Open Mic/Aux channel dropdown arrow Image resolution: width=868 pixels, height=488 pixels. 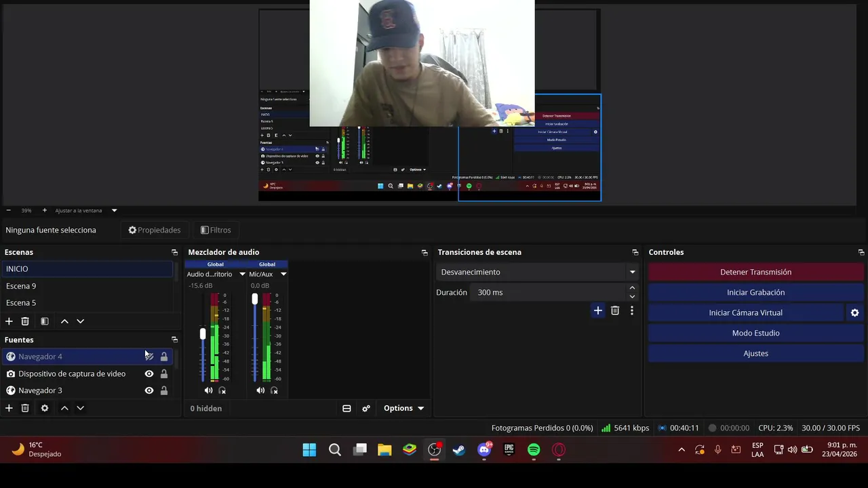point(283,274)
